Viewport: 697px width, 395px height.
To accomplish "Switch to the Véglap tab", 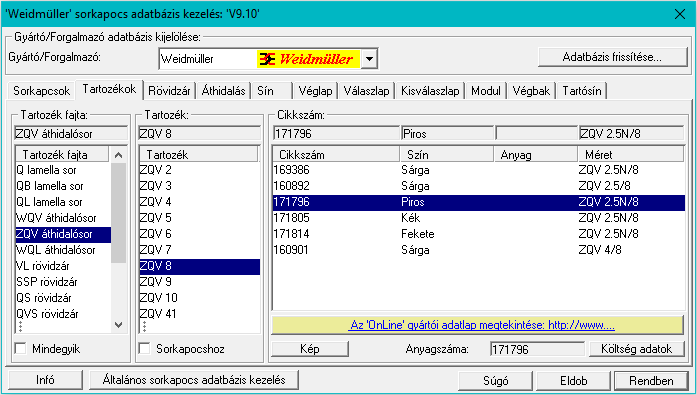I will click(x=315, y=91).
